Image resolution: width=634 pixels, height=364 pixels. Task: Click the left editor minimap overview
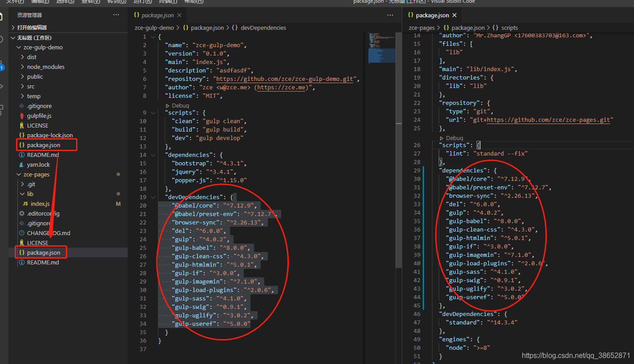(x=381, y=49)
